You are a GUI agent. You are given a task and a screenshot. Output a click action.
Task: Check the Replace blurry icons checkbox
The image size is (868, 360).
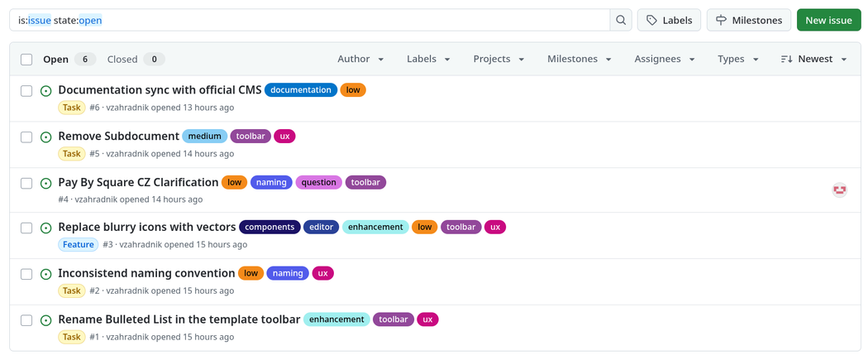coord(26,228)
